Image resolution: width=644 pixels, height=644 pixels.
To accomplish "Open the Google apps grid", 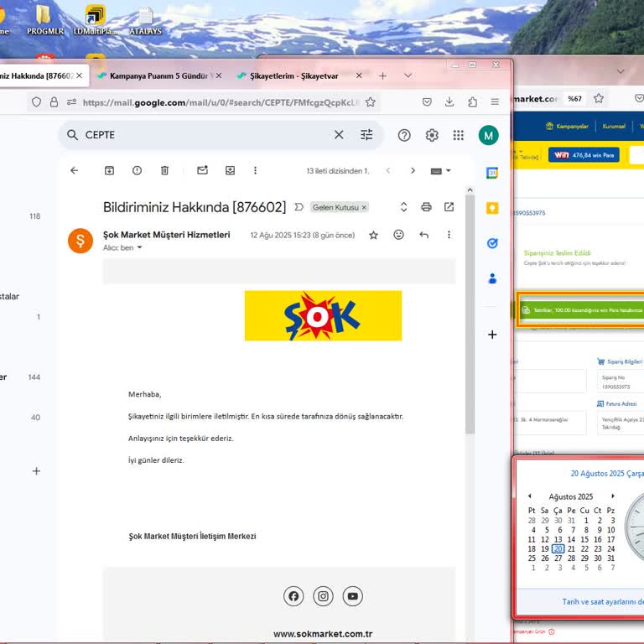I will (x=459, y=135).
